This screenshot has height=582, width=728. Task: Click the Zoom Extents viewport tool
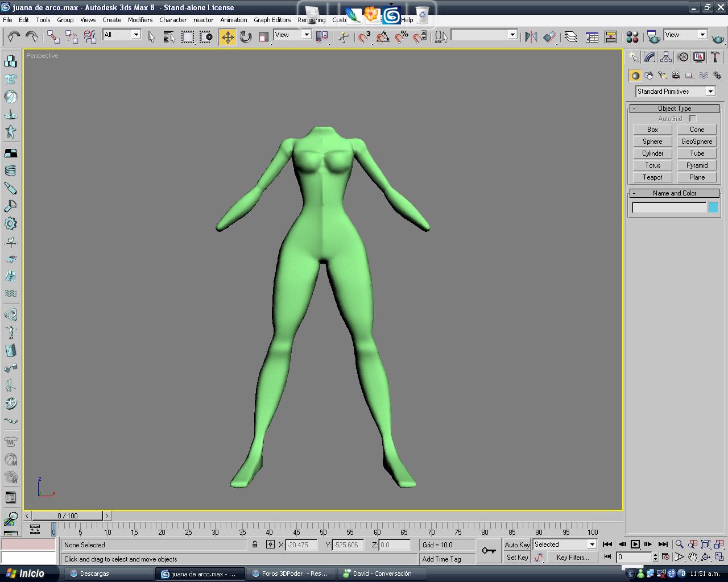coord(706,544)
